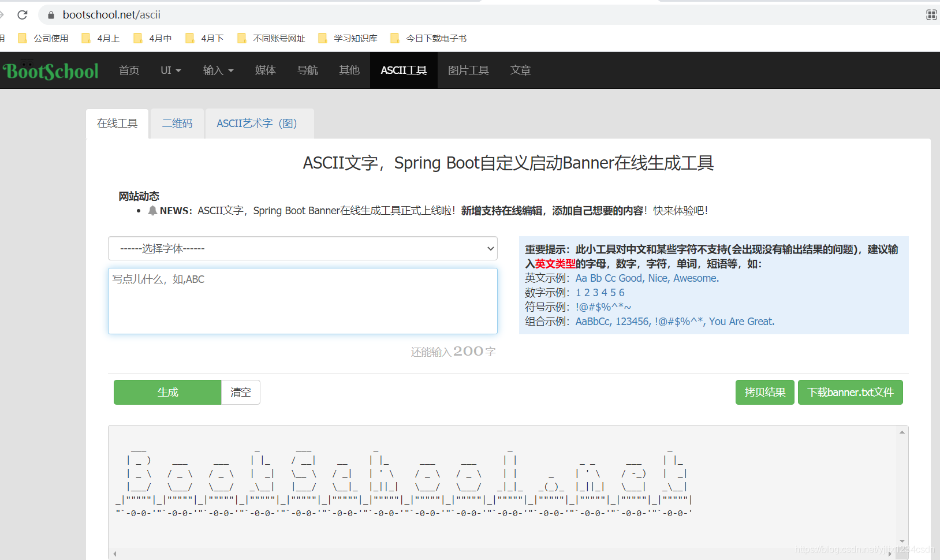This screenshot has height=560, width=940.
Task: Click output box scroll-down arrow
Action: [902, 541]
